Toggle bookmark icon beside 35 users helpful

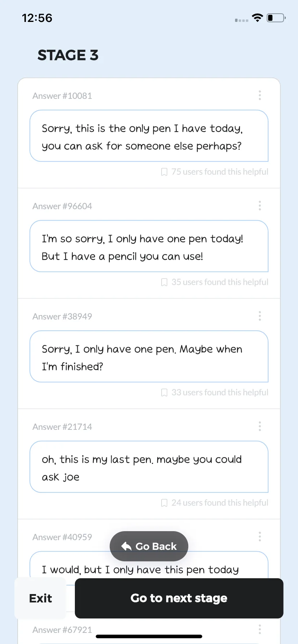pos(164,282)
